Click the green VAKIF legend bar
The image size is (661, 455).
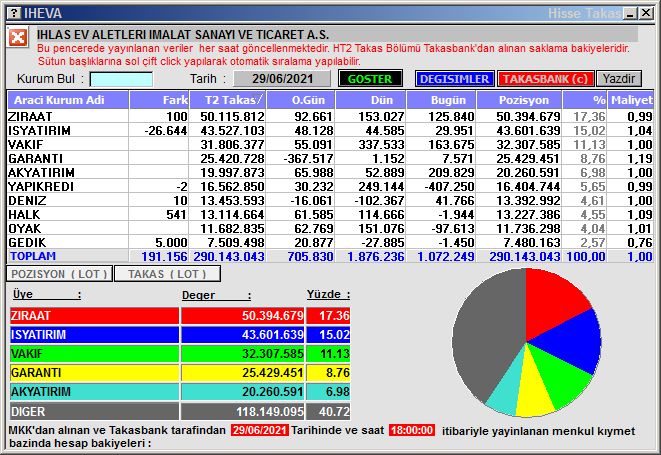[x=94, y=353]
